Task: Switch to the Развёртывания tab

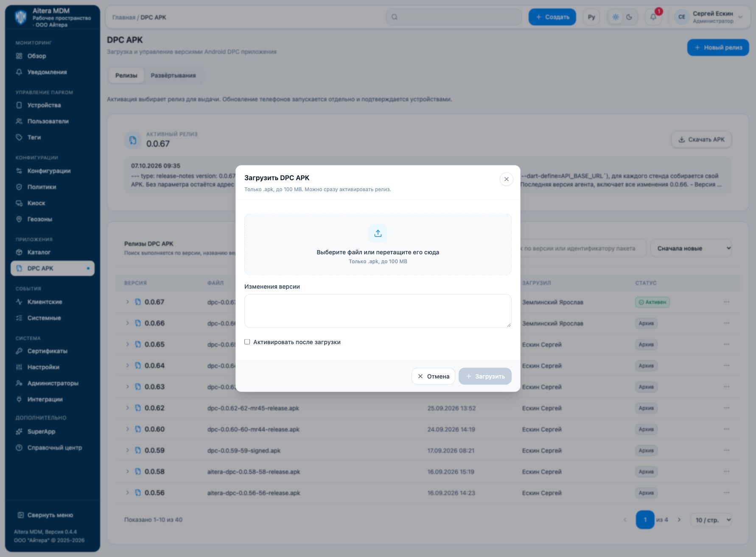Action: pos(173,75)
